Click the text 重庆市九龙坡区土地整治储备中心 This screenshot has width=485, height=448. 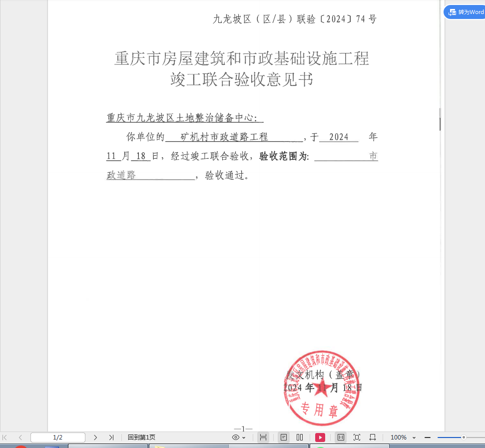180,117
